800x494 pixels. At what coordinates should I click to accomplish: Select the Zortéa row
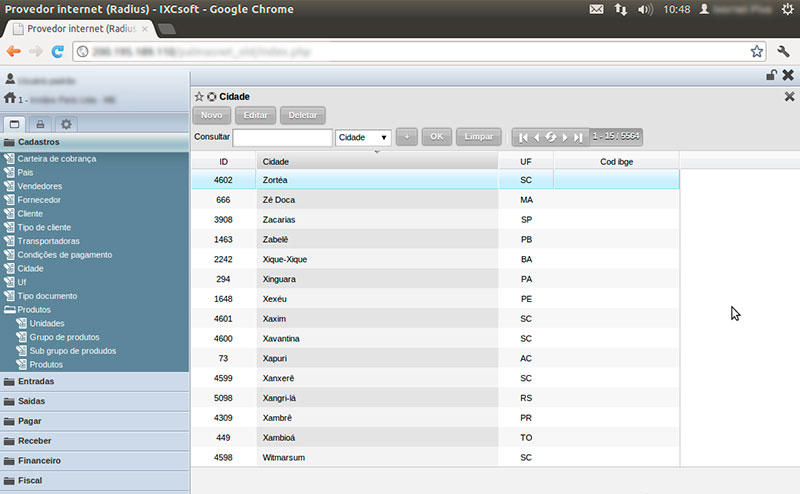coord(436,180)
